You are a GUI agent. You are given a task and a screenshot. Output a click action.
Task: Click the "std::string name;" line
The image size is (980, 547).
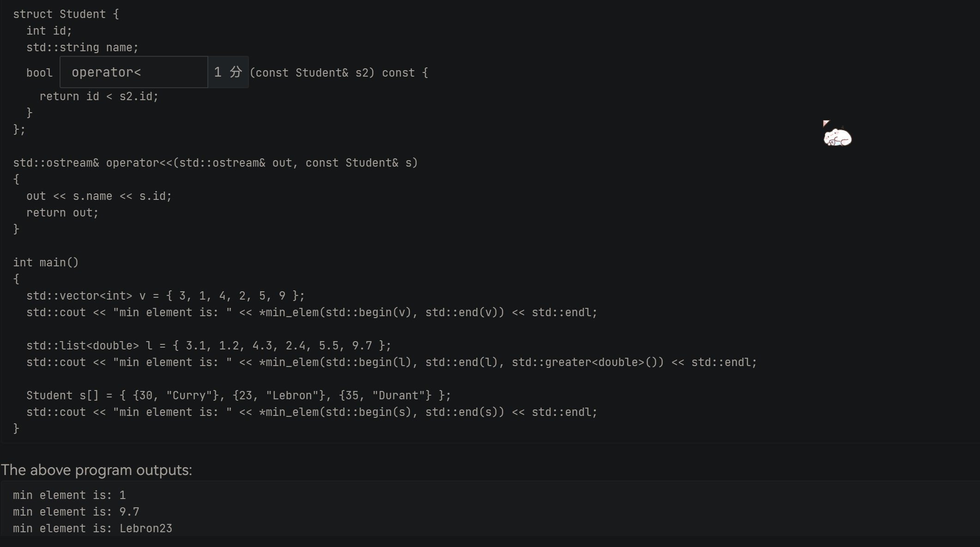click(x=82, y=48)
